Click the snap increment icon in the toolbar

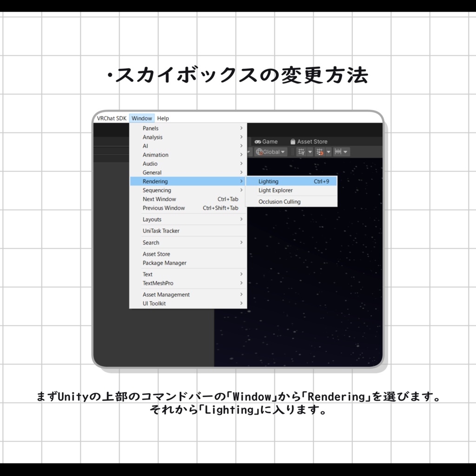[338, 152]
